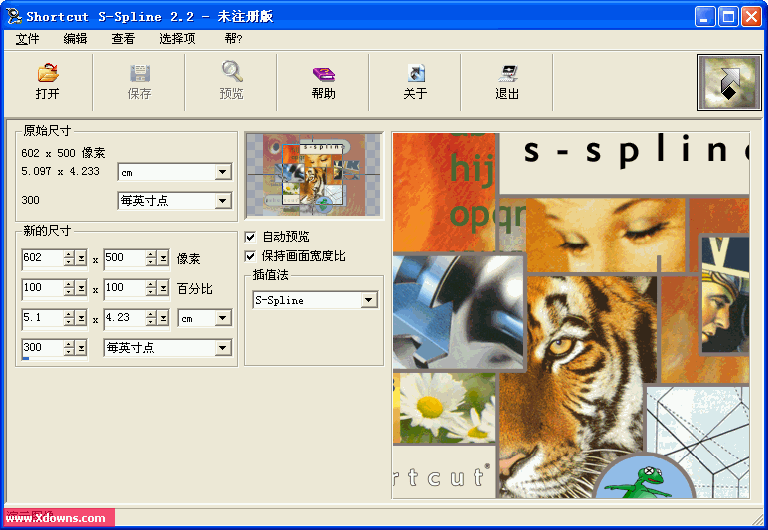
Task: Open the 帮? help menu
Action: pos(234,39)
